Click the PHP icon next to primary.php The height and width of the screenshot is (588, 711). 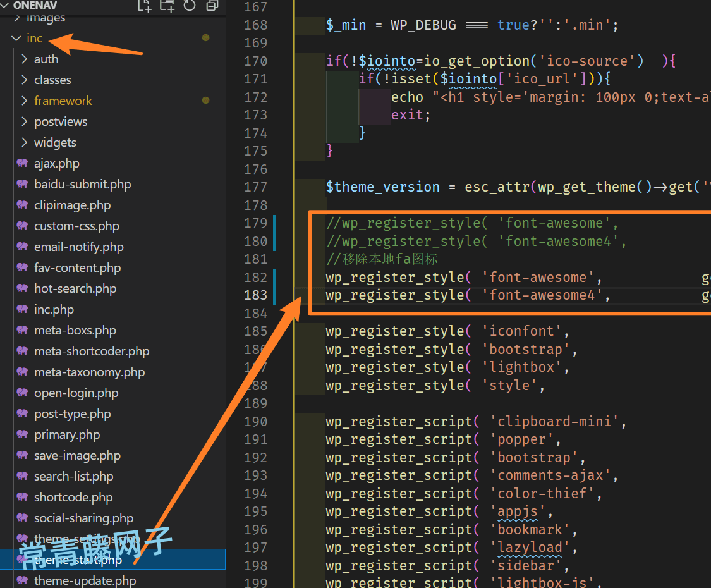pyautogui.click(x=22, y=434)
